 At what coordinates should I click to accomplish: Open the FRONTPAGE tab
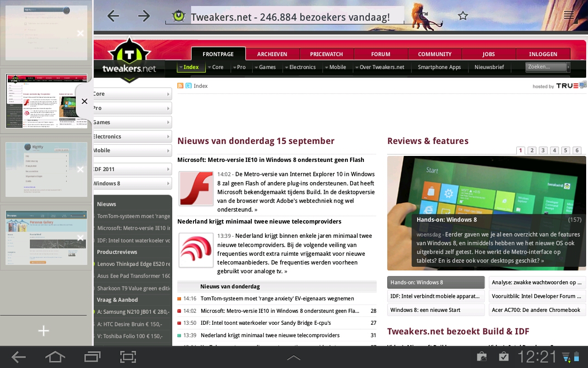pos(218,54)
